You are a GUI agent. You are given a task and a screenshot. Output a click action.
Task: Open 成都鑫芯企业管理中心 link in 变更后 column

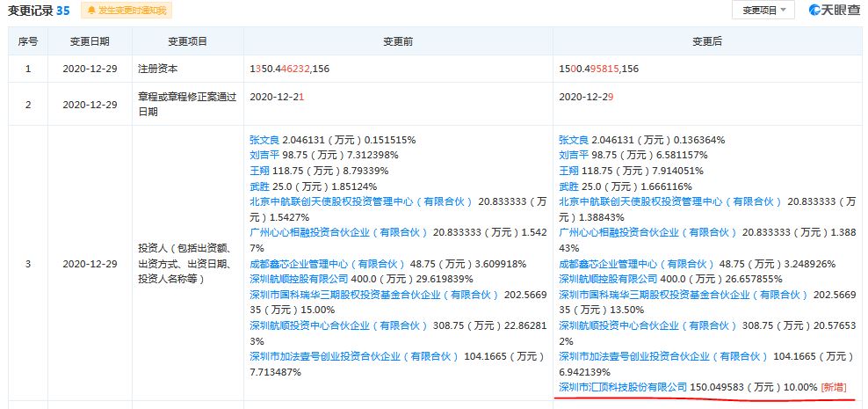637,264
